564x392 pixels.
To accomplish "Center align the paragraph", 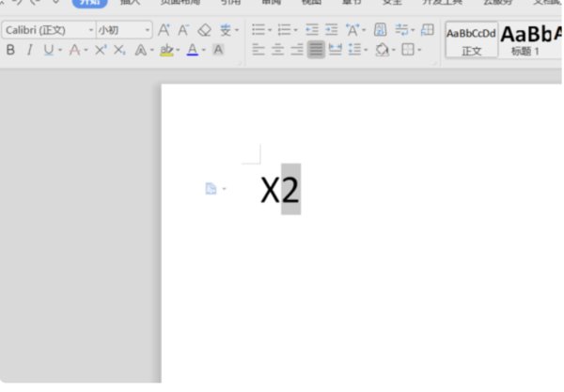I will click(x=277, y=50).
